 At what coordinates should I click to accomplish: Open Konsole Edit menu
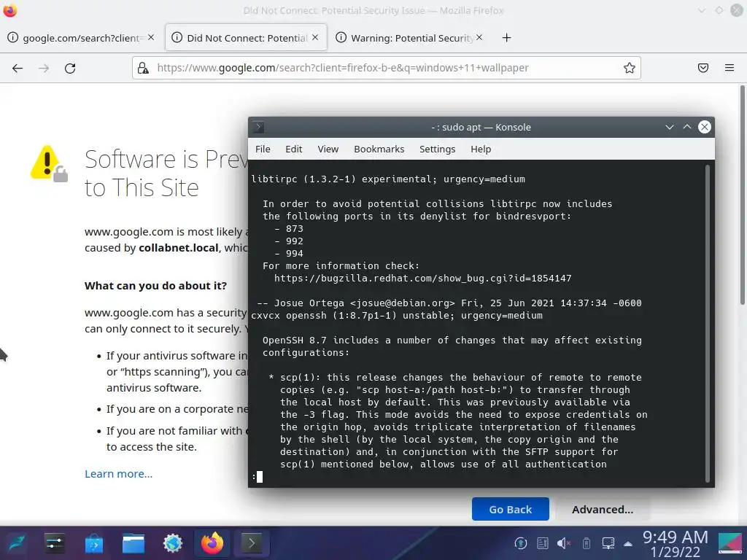pyautogui.click(x=293, y=149)
